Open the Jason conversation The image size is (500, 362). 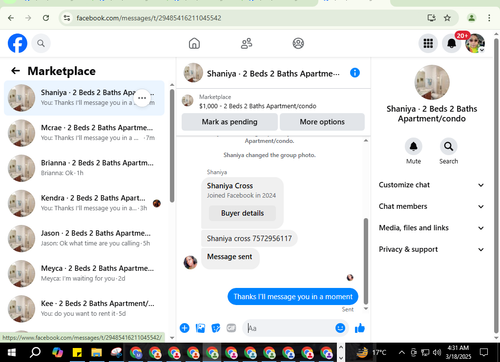tap(84, 238)
